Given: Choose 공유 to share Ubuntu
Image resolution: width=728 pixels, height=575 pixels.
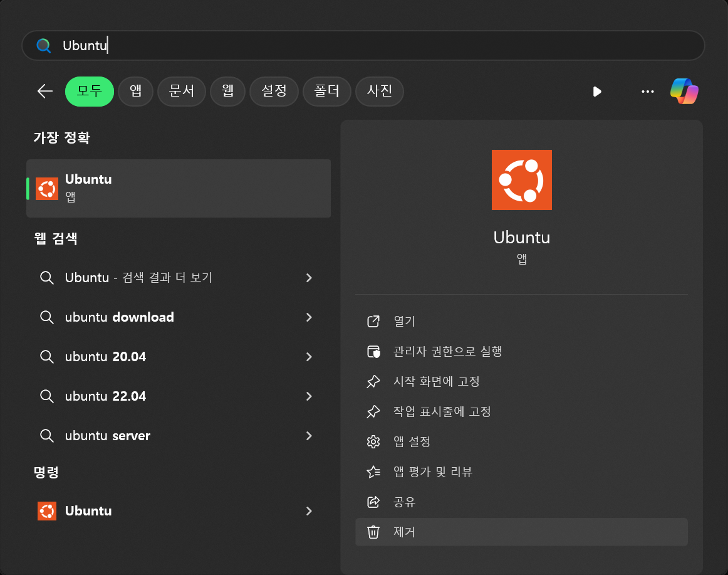Looking at the screenshot, I should click(x=521, y=502).
